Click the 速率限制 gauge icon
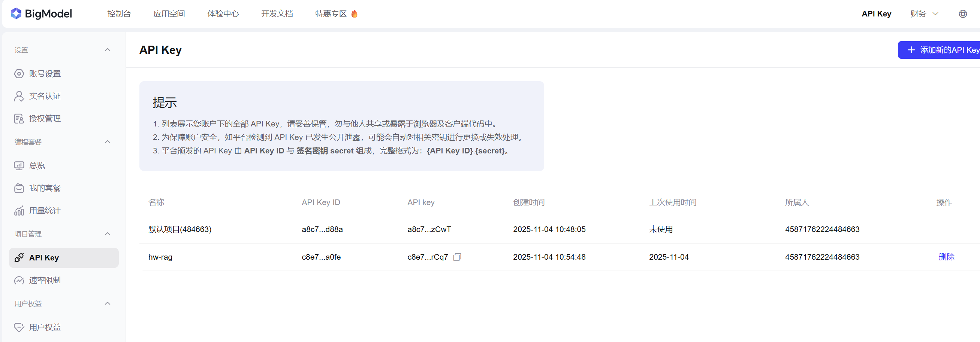The image size is (980, 342). 19,280
